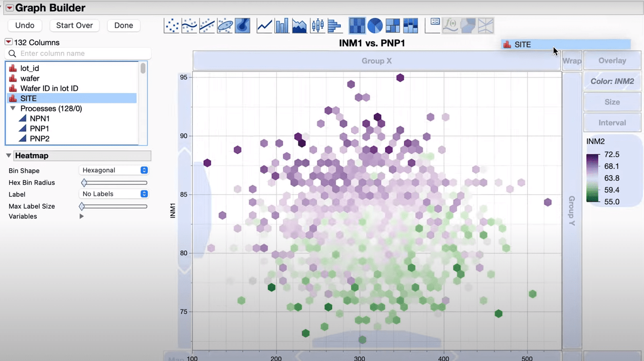Viewport: 644px width, 361px height.
Task: Click the Undo button
Action: [x=25, y=25]
